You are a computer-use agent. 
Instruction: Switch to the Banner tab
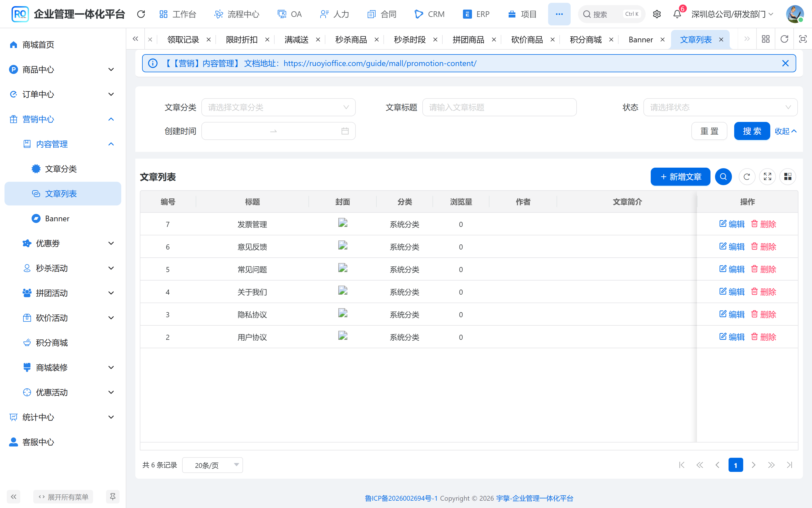tap(641, 40)
